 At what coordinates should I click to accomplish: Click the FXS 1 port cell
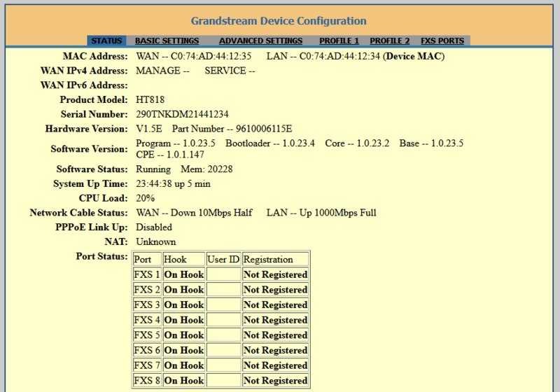click(x=147, y=274)
